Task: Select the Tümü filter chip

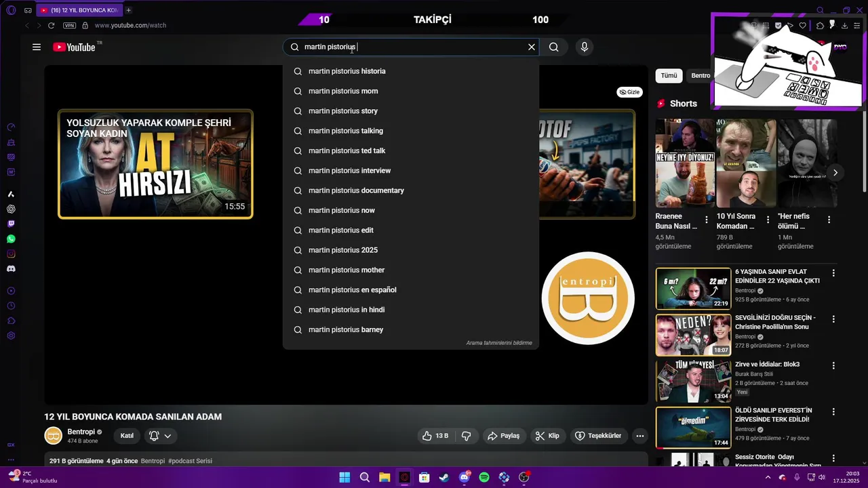Action: coord(669,75)
